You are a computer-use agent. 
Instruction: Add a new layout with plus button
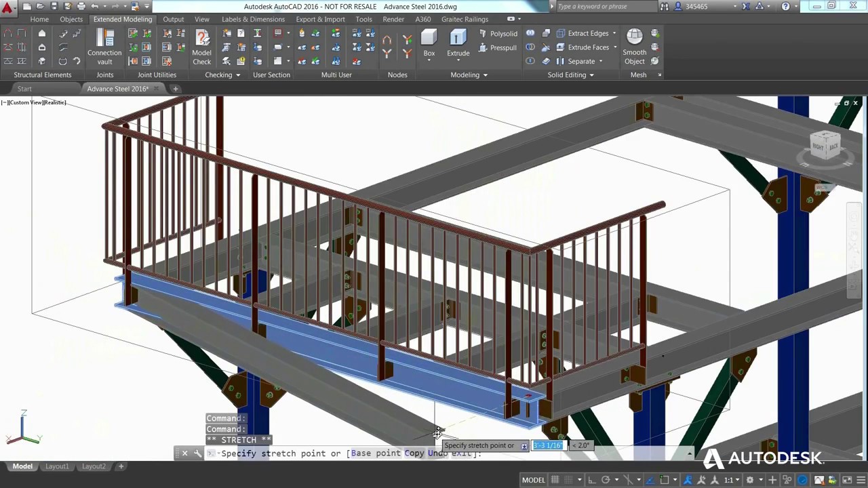tap(121, 466)
